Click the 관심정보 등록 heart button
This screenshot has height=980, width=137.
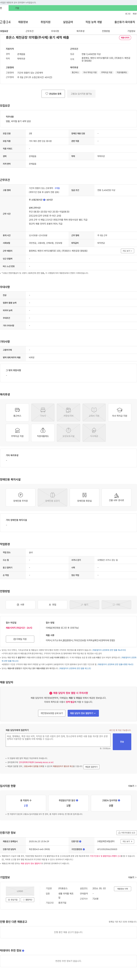point(53,94)
